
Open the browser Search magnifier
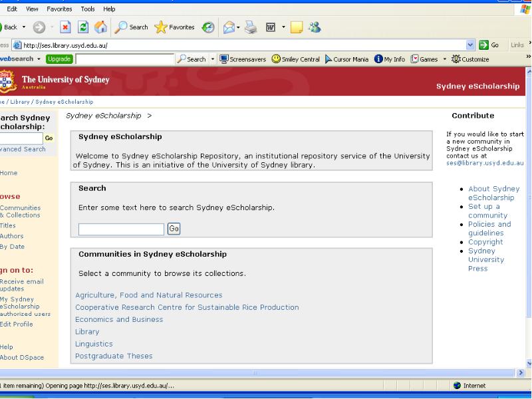point(131,27)
